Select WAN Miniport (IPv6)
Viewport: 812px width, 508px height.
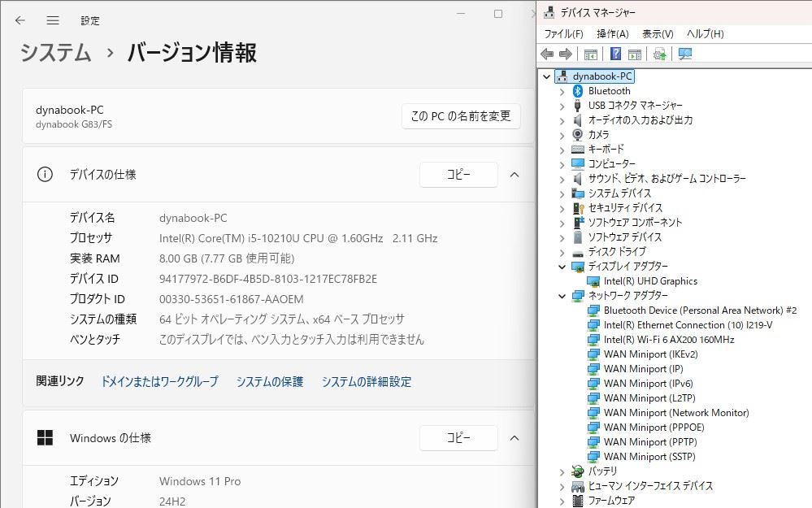tap(649, 384)
